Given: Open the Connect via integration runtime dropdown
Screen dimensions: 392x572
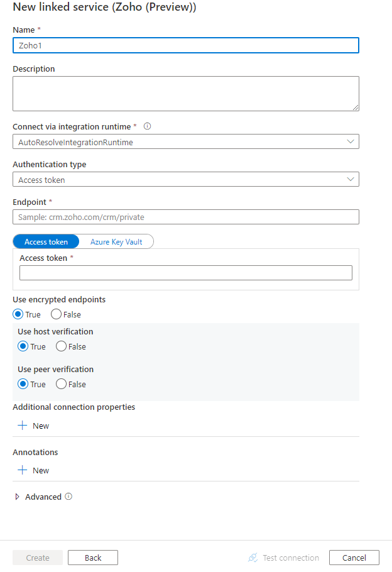Looking at the screenshot, I should click(351, 141).
